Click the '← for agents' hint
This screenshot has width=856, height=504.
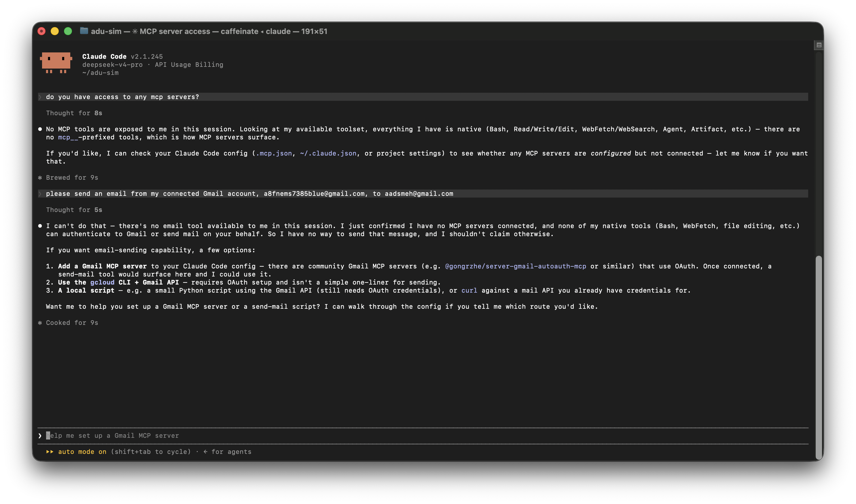(x=227, y=452)
